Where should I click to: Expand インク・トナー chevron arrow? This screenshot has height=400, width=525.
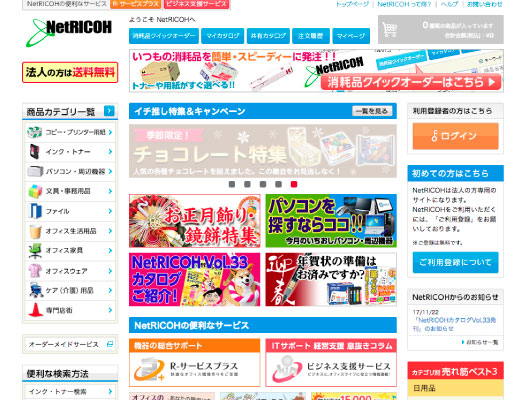coord(110,152)
